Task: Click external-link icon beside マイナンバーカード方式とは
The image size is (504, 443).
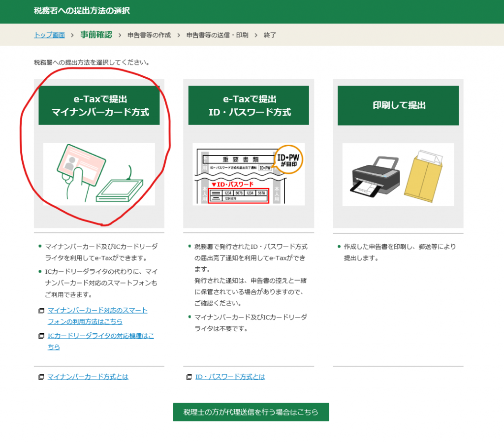Action: pyautogui.click(x=41, y=377)
